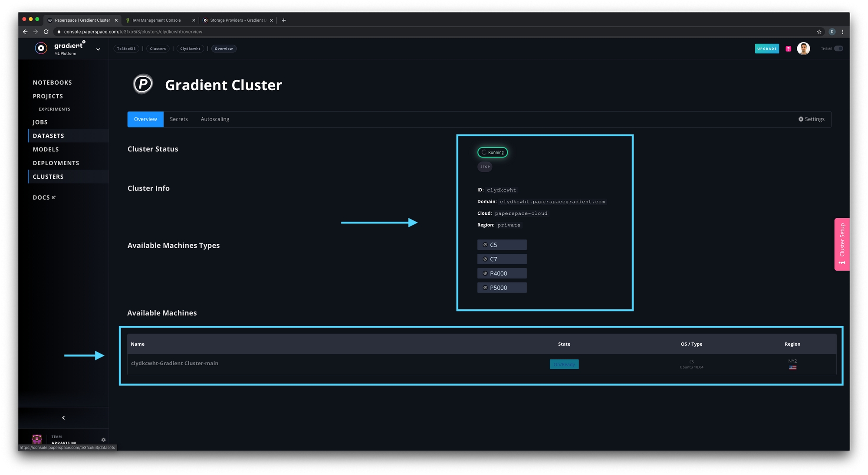The image size is (868, 475).
Task: Reload the page with refresh icon
Action: tap(46, 32)
